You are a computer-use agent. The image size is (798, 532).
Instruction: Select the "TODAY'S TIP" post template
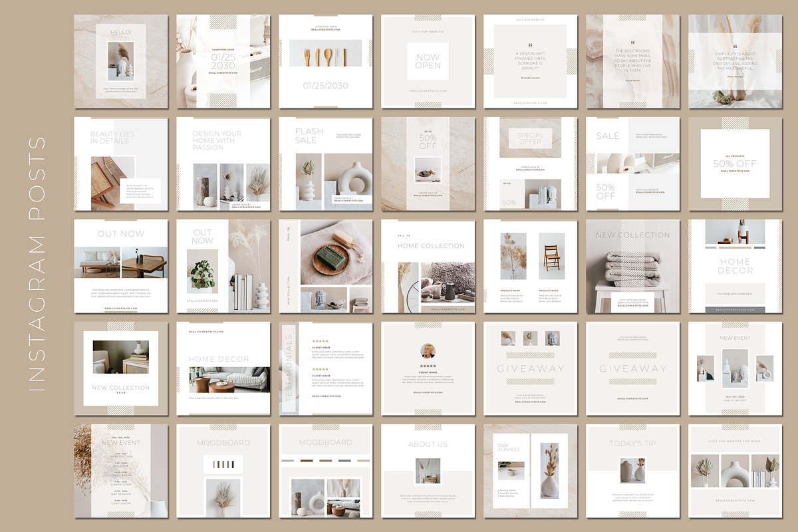[633, 471]
